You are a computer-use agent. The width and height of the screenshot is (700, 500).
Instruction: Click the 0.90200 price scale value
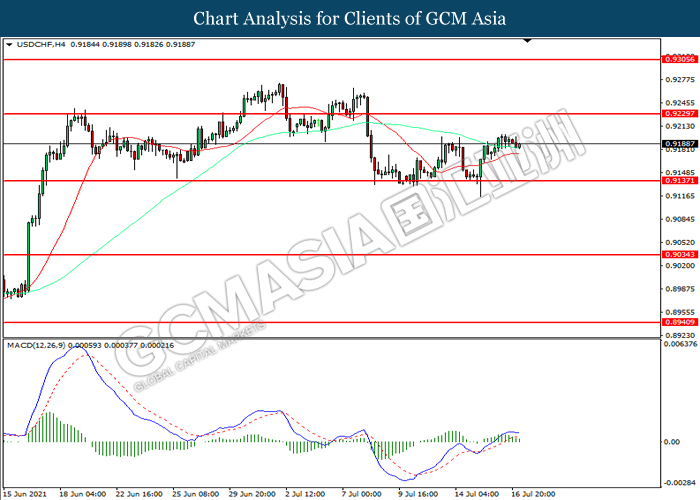pos(680,266)
